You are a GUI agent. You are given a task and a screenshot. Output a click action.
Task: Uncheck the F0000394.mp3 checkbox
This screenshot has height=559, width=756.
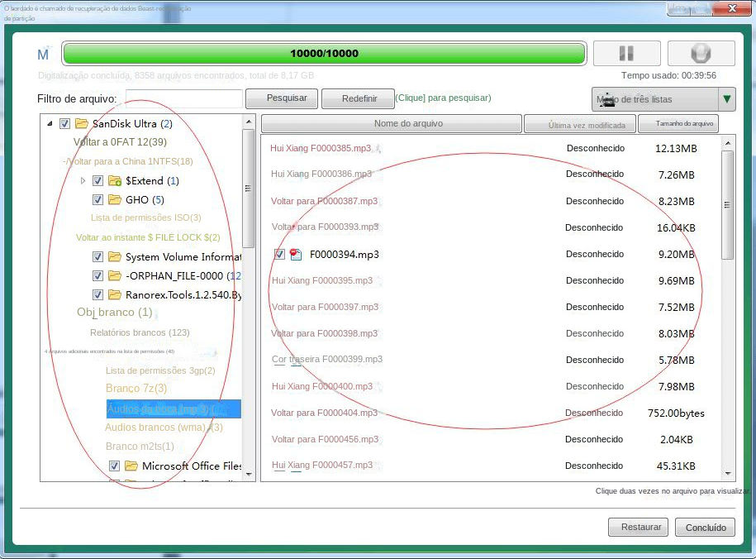[278, 254]
